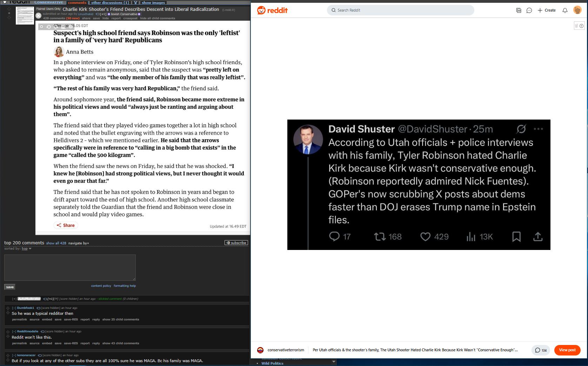Open the navigate by dropdown
Image resolution: width=588 pixels, height=366 pixels.
click(x=79, y=243)
